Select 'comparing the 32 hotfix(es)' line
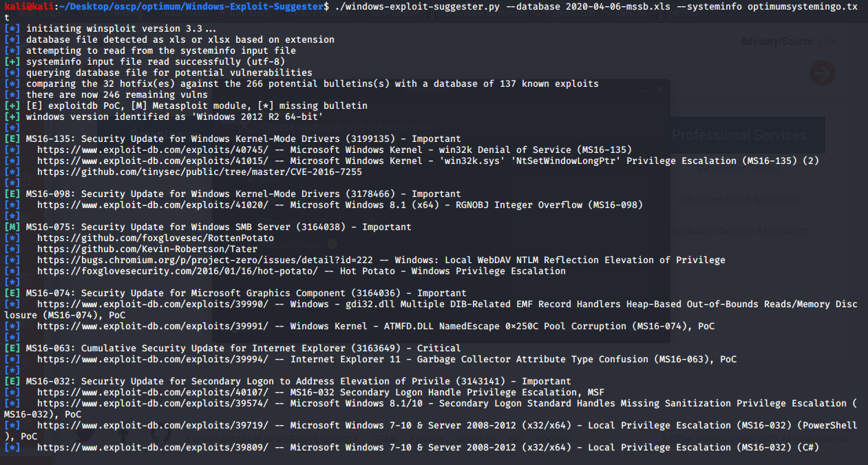Image resolution: width=868 pixels, height=465 pixels. click(x=313, y=83)
